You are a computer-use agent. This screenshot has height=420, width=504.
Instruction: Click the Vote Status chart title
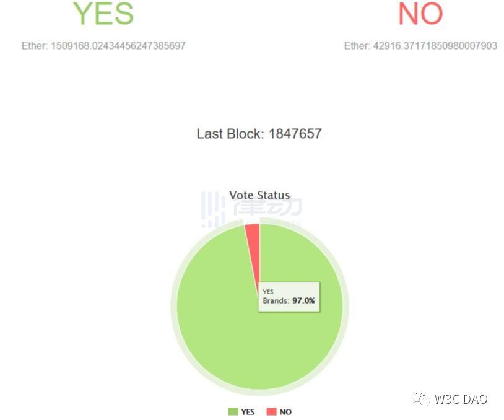coord(259,195)
